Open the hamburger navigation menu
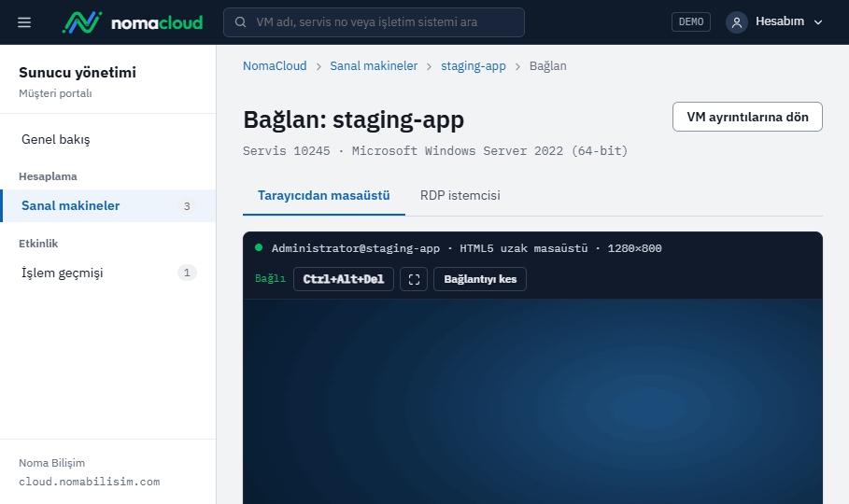Image resolution: width=849 pixels, height=504 pixels. point(24,22)
